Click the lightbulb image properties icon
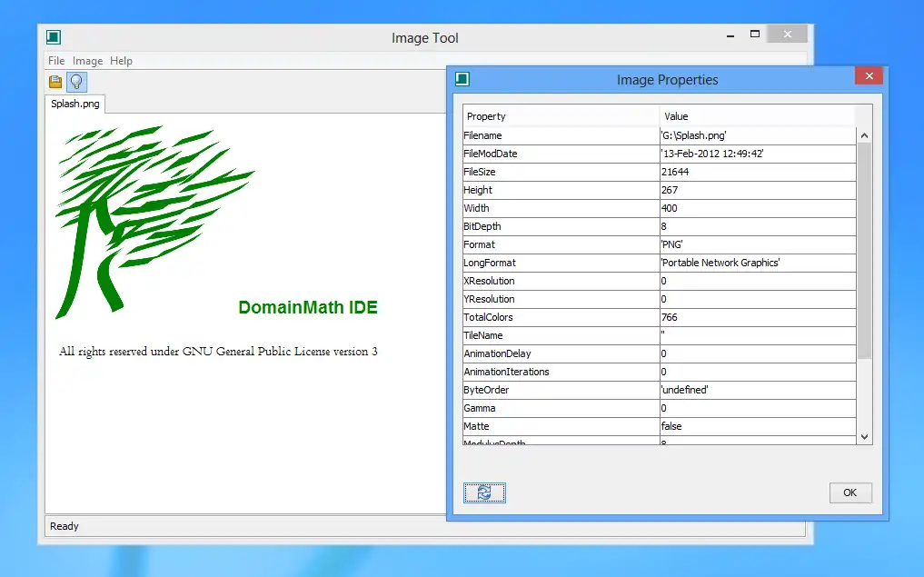Screen dimensions: 924x577 [x=76, y=82]
